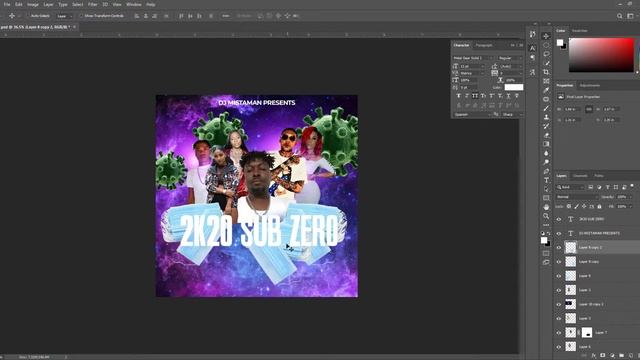This screenshot has width=640, height=360.
Task: Click the Faux Bold style button
Action: 459,96
